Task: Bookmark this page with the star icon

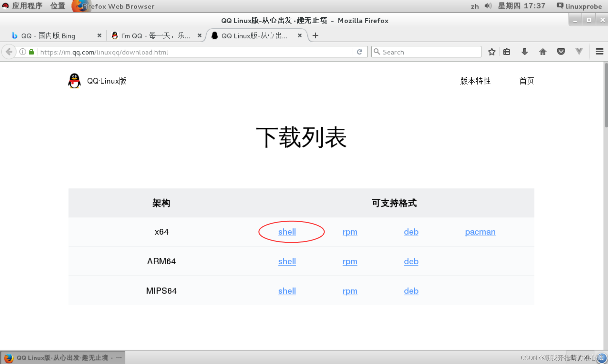Action: pyautogui.click(x=492, y=52)
